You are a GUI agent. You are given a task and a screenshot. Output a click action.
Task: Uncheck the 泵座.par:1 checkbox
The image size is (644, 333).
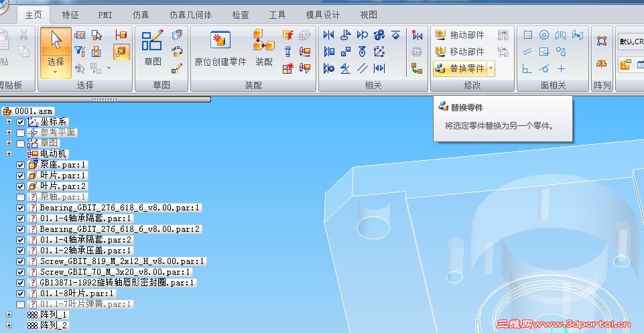pyautogui.click(x=21, y=165)
